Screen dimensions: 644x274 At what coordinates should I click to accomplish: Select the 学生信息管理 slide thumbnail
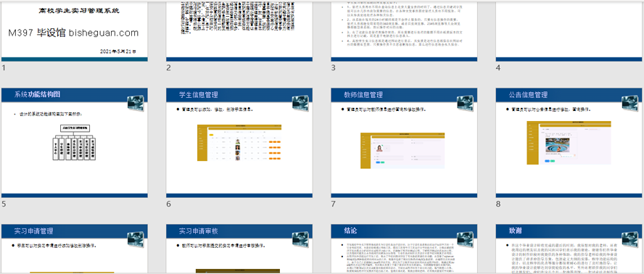(239, 143)
